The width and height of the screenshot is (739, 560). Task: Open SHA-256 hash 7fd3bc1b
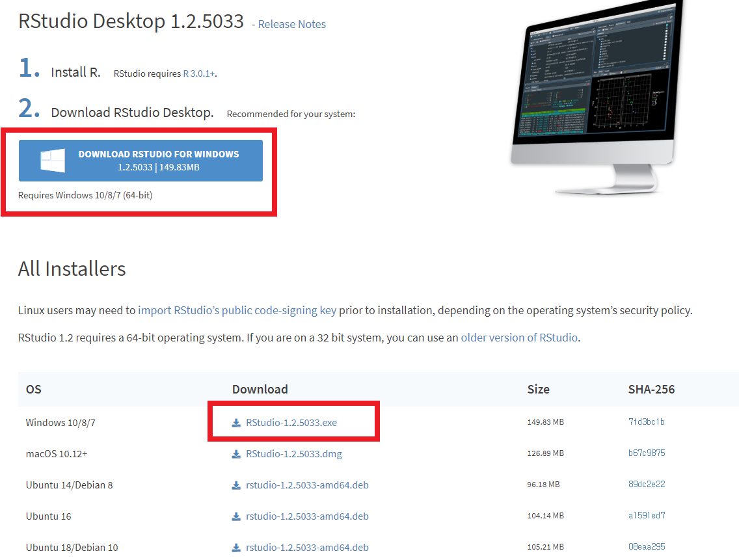point(646,421)
